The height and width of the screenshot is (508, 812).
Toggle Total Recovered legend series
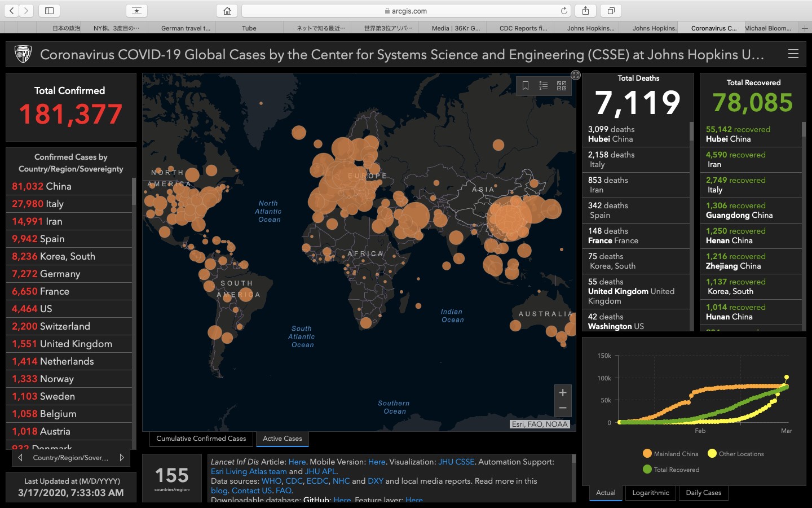point(671,470)
